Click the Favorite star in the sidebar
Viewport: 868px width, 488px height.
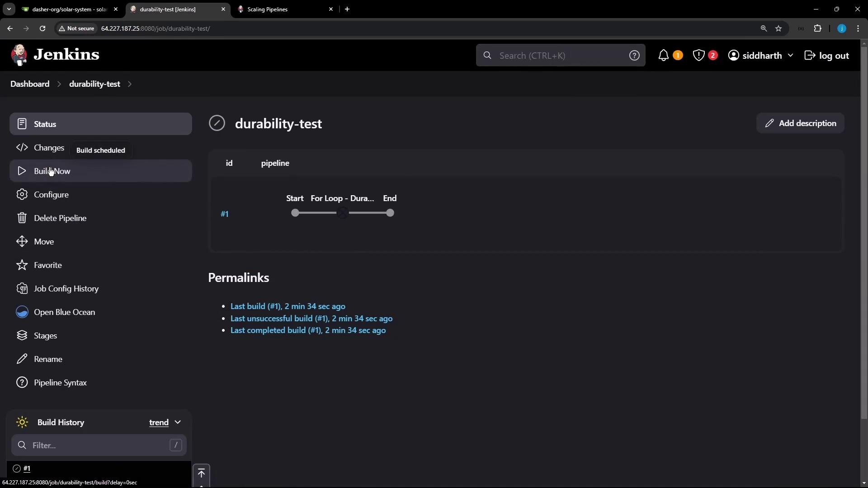[22, 265]
